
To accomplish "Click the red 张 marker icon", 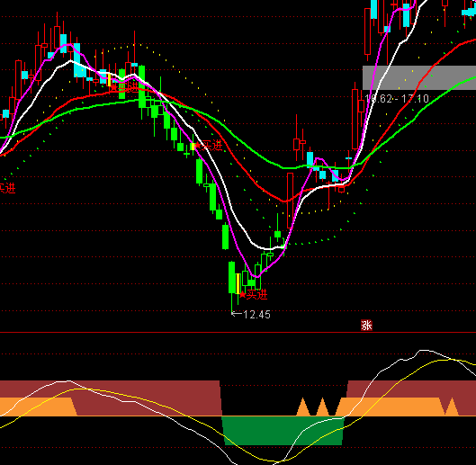I will point(366,326).
